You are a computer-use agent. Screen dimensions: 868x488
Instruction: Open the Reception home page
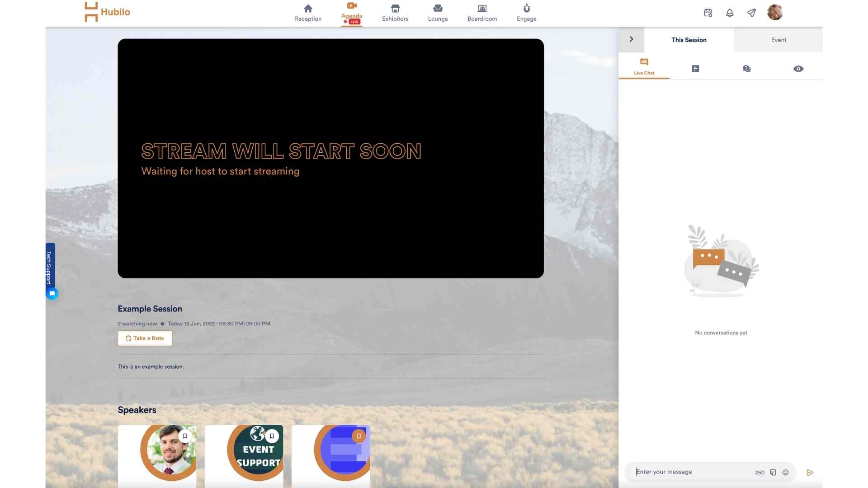[308, 13]
